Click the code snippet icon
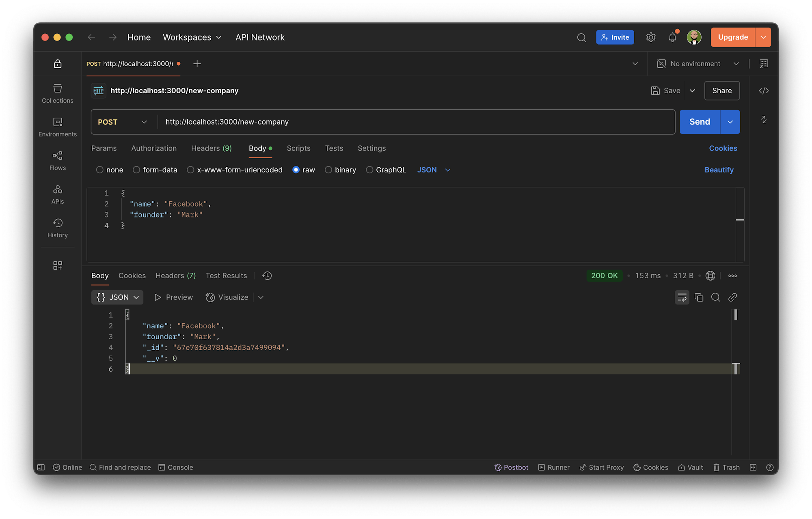The image size is (812, 519). point(764,90)
